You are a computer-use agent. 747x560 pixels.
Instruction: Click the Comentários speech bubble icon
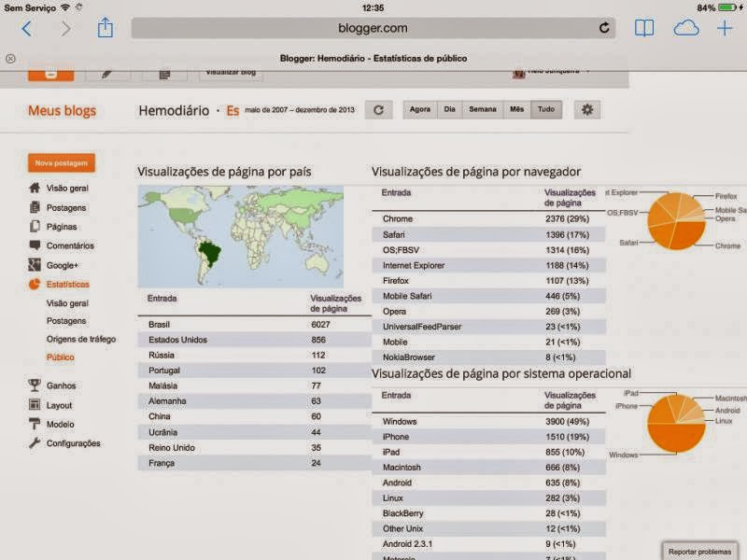click(x=35, y=245)
